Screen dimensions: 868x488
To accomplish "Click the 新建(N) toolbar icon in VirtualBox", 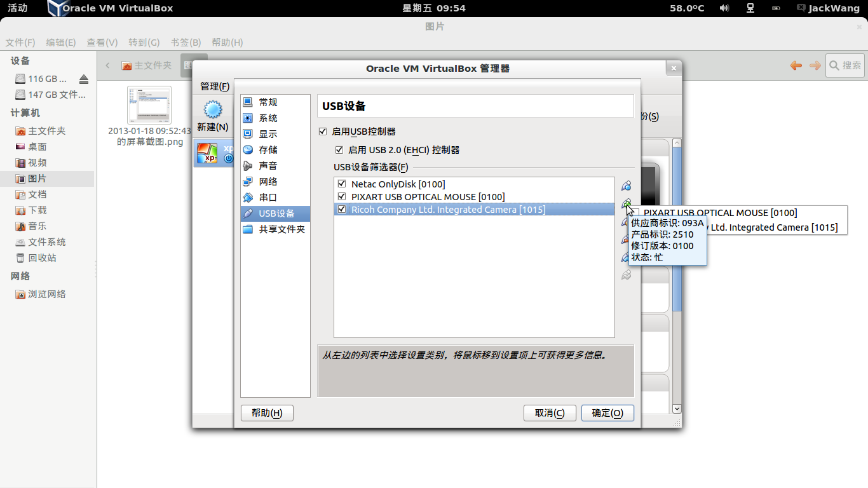I will [x=212, y=116].
